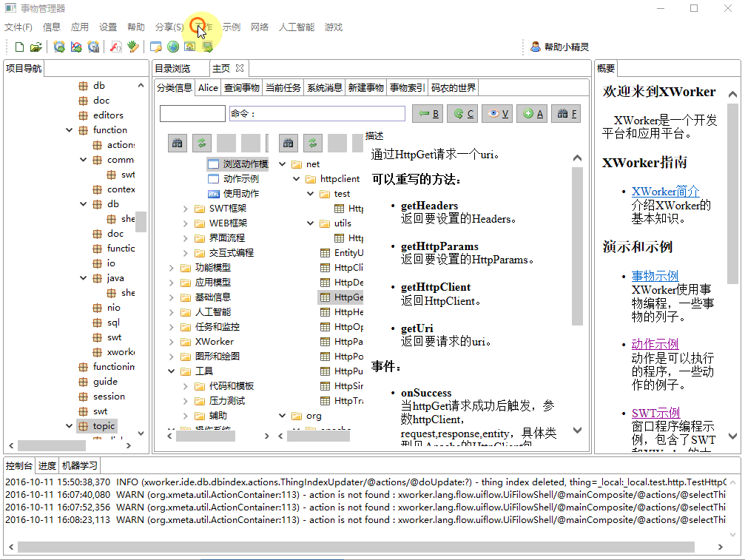Click the back arrow B button
Screen dimensions: 745x560
pyautogui.click(x=428, y=113)
